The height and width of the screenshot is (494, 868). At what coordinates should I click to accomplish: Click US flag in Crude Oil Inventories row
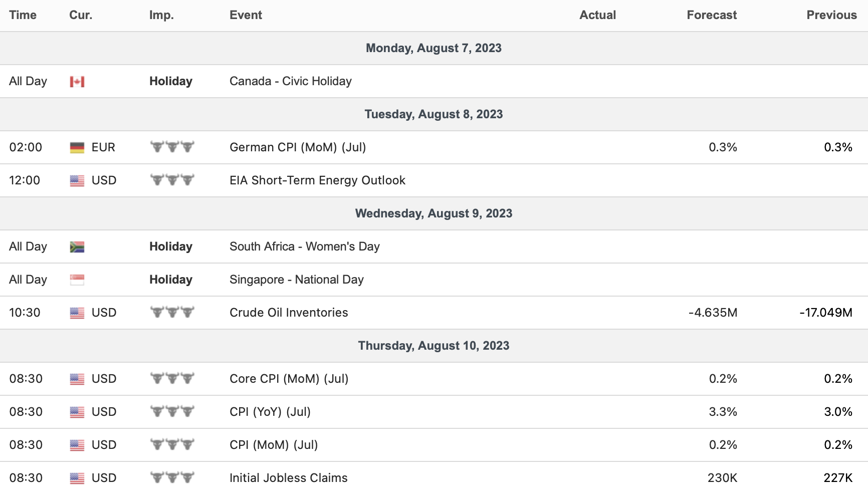point(77,313)
